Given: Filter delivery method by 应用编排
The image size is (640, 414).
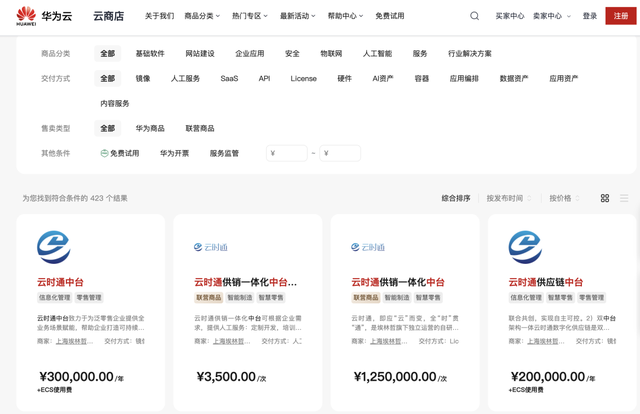Looking at the screenshot, I should [464, 78].
